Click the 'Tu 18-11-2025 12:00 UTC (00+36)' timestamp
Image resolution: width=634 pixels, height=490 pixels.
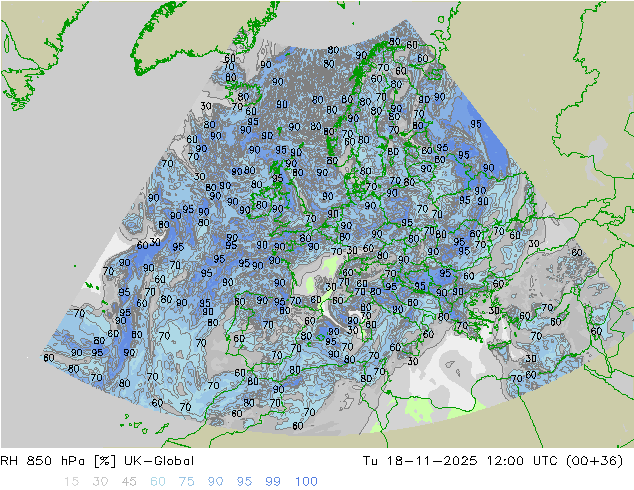click(493, 461)
